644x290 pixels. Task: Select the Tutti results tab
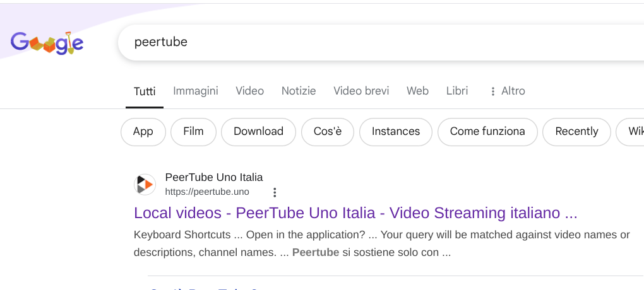(145, 91)
